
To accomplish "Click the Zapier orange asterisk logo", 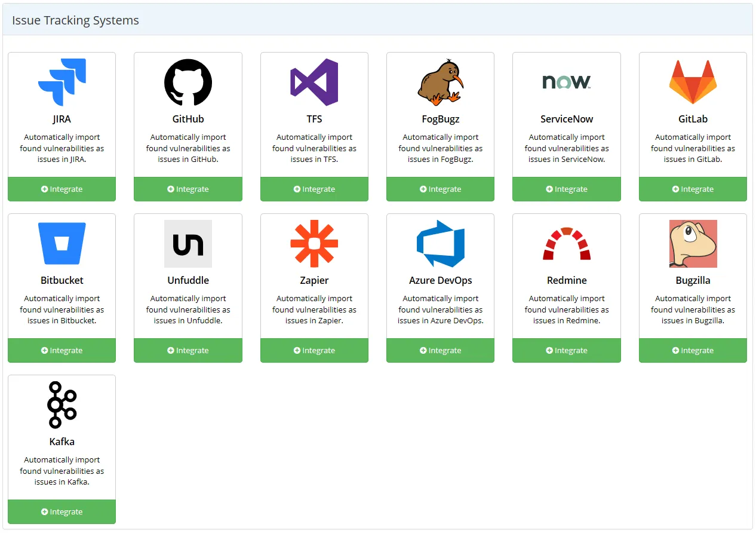I will click(314, 244).
